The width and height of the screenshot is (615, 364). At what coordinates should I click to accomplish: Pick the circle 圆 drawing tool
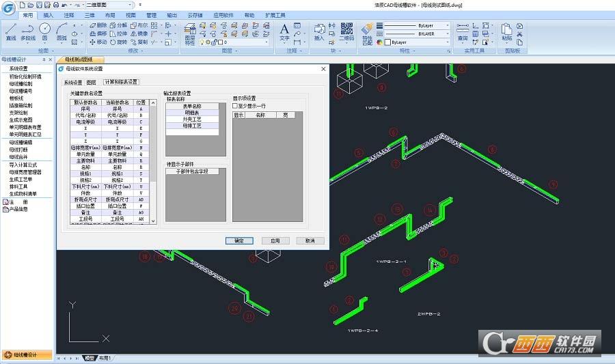click(44, 31)
